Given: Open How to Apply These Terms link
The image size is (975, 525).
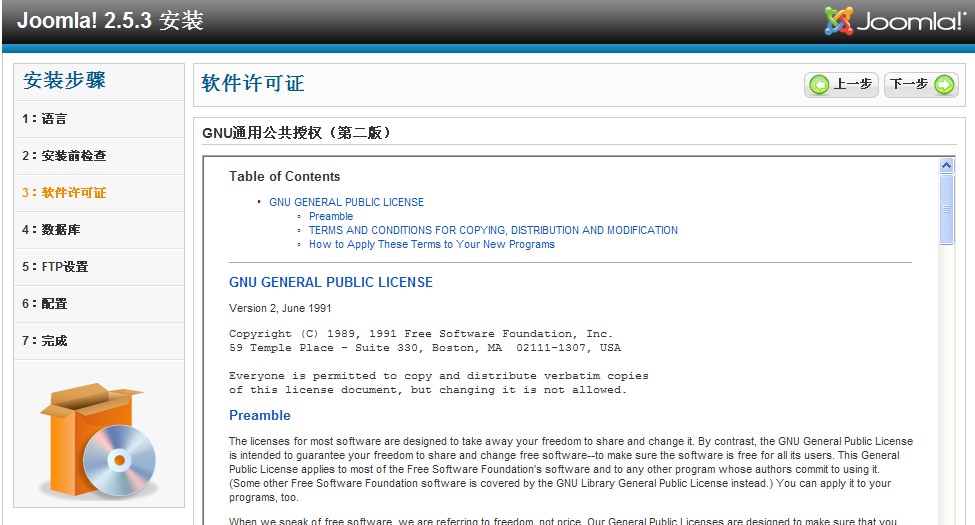Looking at the screenshot, I should 432,244.
